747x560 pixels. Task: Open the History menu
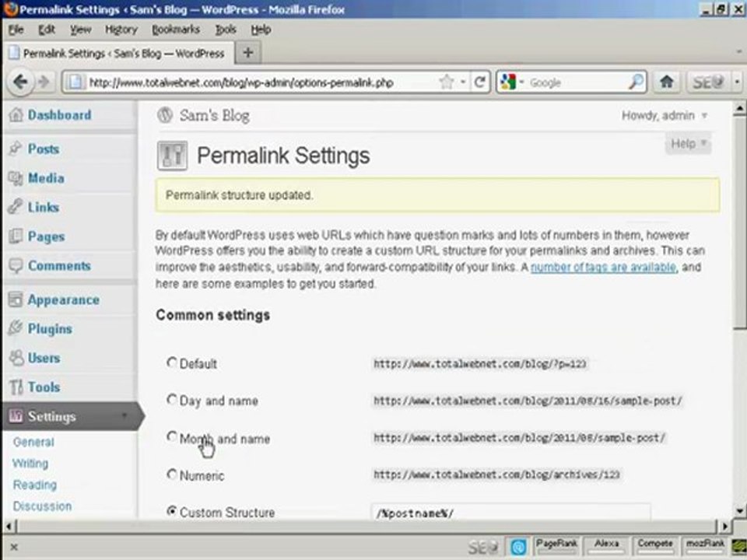(121, 30)
